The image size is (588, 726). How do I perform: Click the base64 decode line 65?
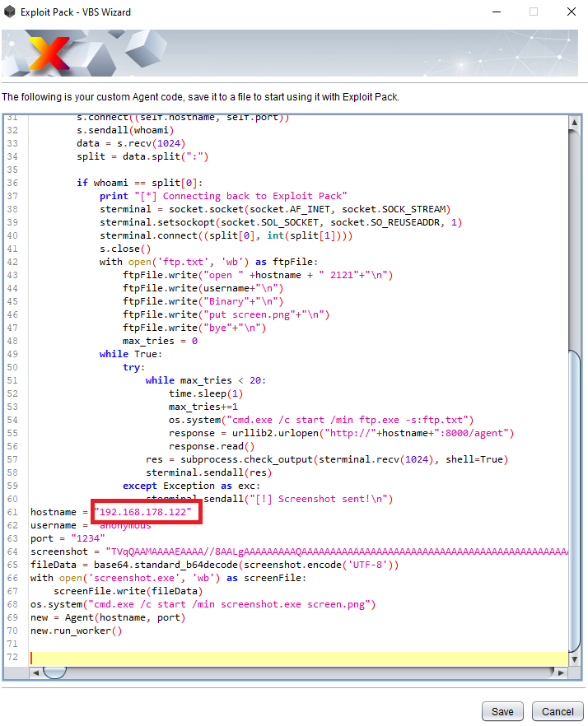[215, 565]
